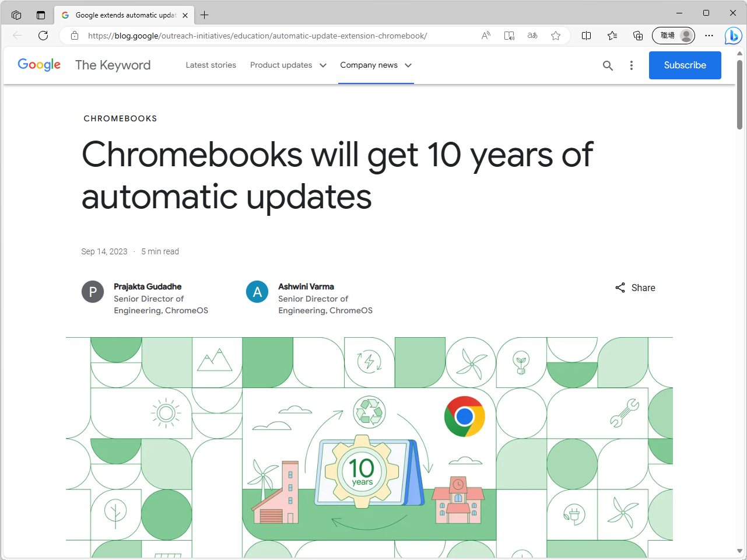Click the Subscribe button
This screenshot has width=747, height=560.
[x=685, y=65]
